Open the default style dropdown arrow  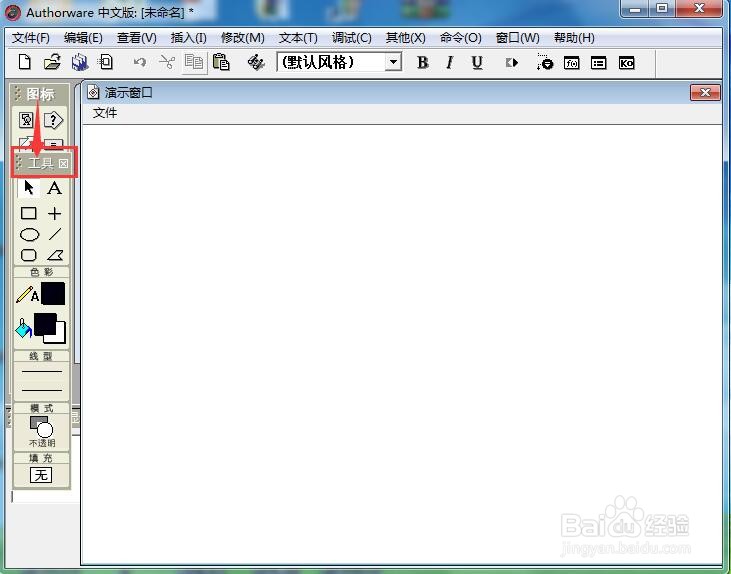click(393, 62)
